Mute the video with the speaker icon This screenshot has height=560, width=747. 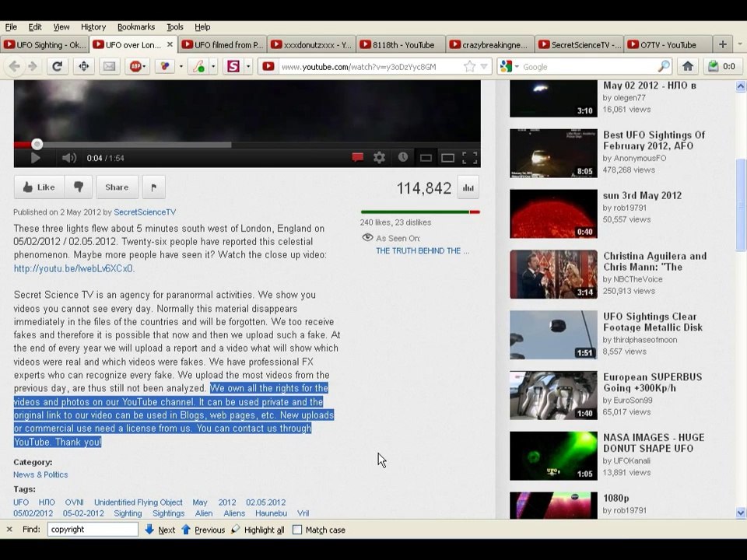(x=69, y=158)
